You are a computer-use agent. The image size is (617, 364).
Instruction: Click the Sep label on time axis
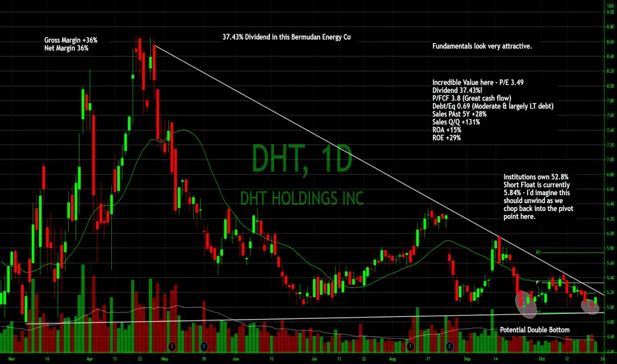pos(467,359)
